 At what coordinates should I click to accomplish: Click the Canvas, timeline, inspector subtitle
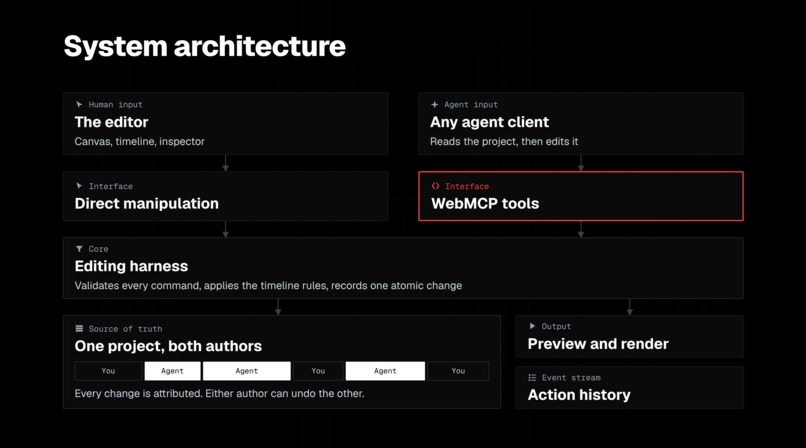[x=139, y=141]
